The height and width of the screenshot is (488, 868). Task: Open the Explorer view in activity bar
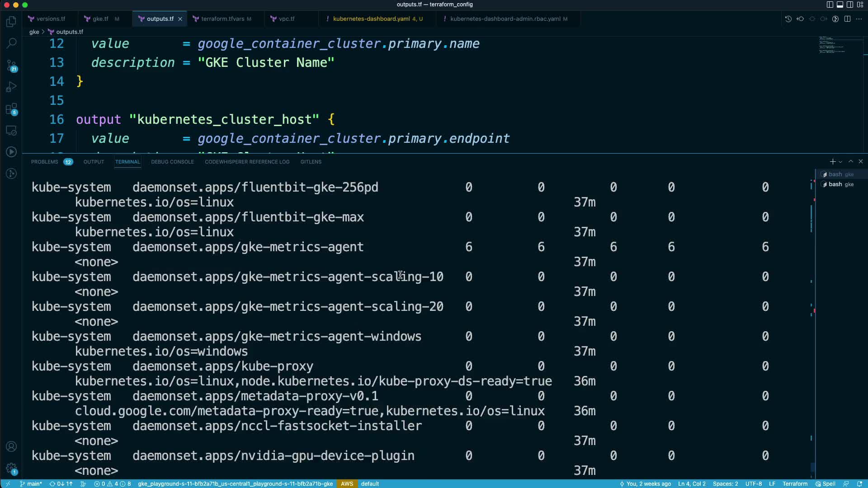pyautogui.click(x=11, y=22)
